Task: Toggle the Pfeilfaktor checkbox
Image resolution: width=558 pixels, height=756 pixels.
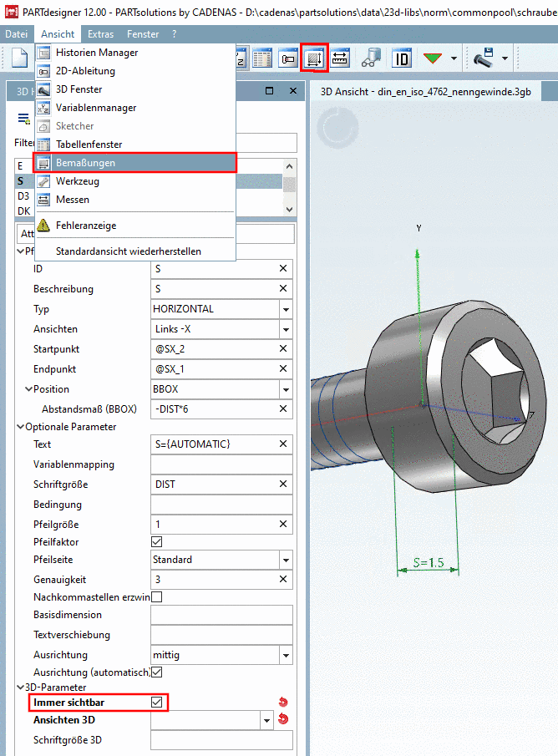Action: click(x=156, y=542)
